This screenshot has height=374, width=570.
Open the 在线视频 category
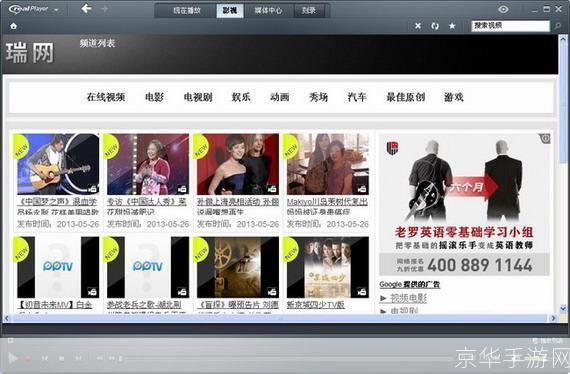(106, 97)
